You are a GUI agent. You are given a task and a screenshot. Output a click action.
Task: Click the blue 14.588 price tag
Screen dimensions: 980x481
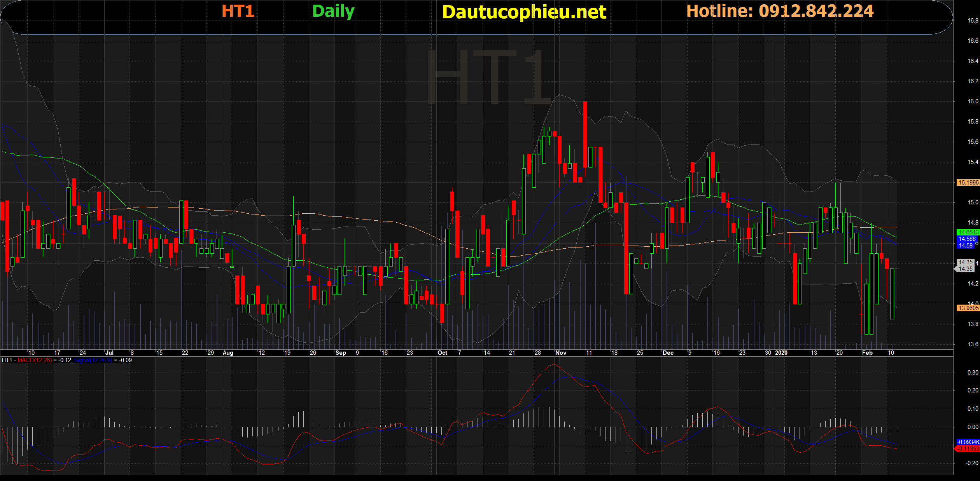coord(967,239)
